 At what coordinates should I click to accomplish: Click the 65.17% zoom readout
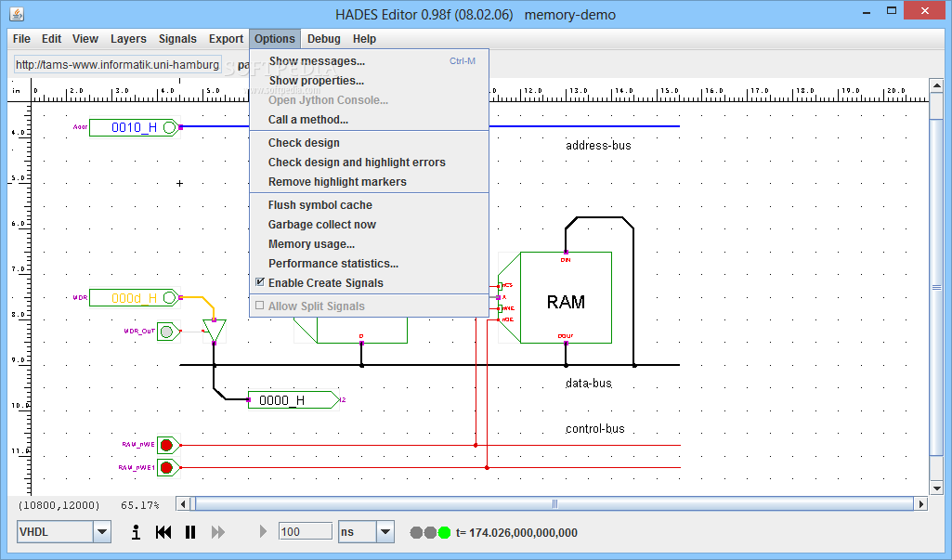(139, 504)
